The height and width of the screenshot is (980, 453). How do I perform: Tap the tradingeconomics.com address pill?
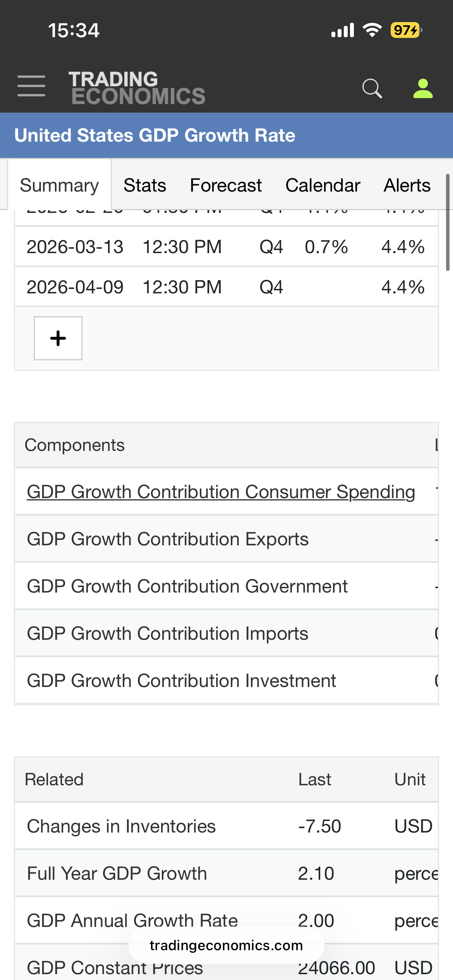click(x=226, y=946)
